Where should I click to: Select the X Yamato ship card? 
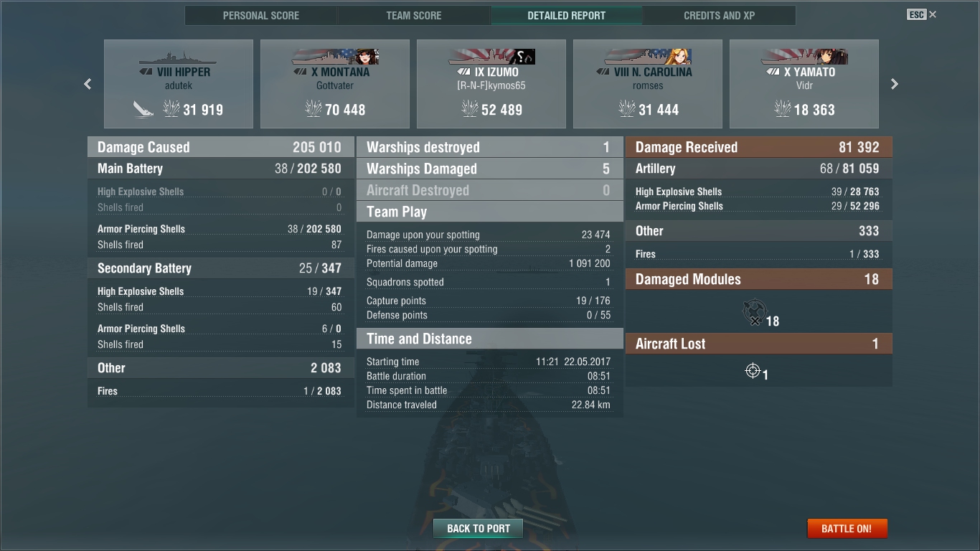pyautogui.click(x=804, y=84)
